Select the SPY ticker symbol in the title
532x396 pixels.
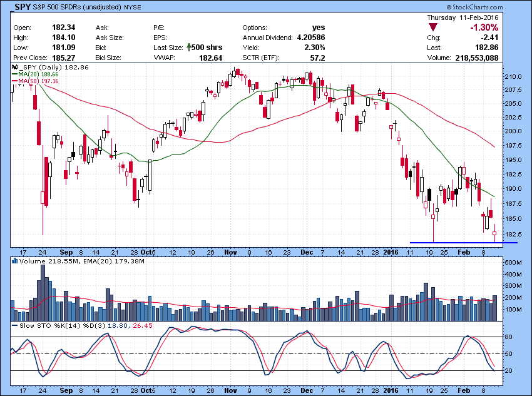point(23,7)
